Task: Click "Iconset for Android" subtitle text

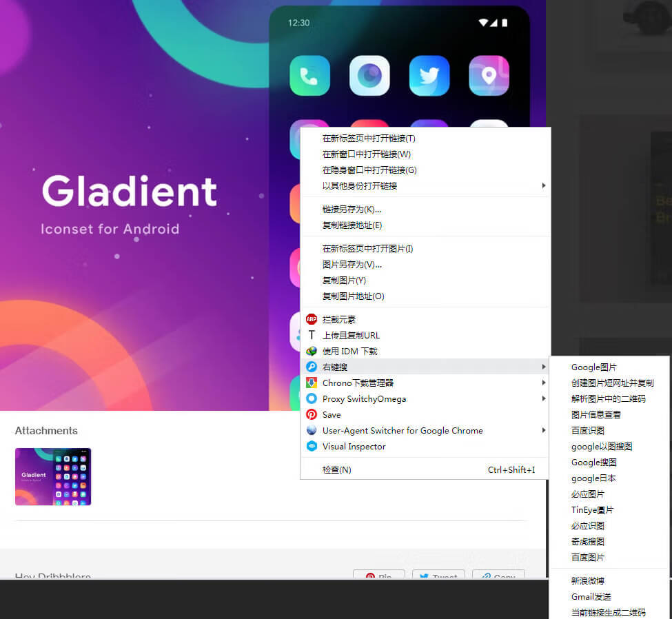Action: pos(110,229)
